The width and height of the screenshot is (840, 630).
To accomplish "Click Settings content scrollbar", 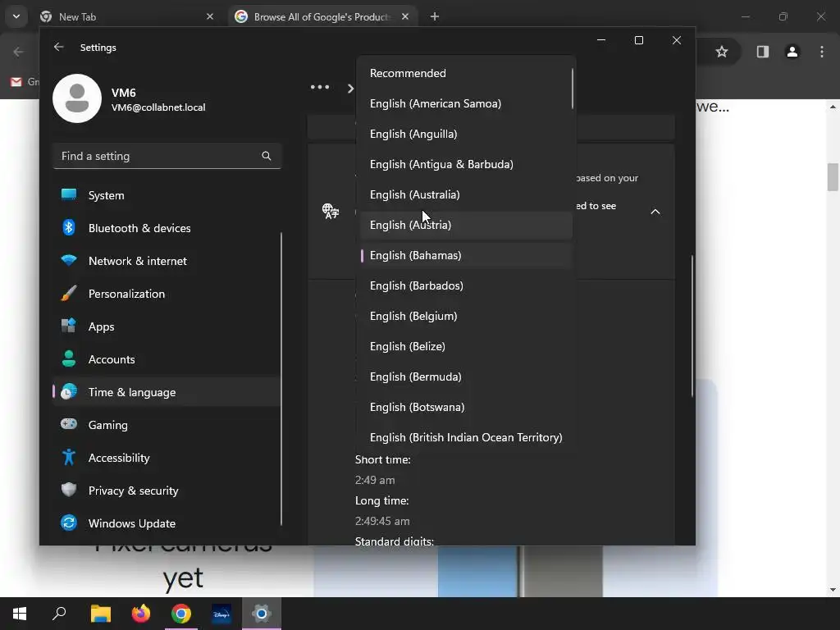I will coord(692,326).
